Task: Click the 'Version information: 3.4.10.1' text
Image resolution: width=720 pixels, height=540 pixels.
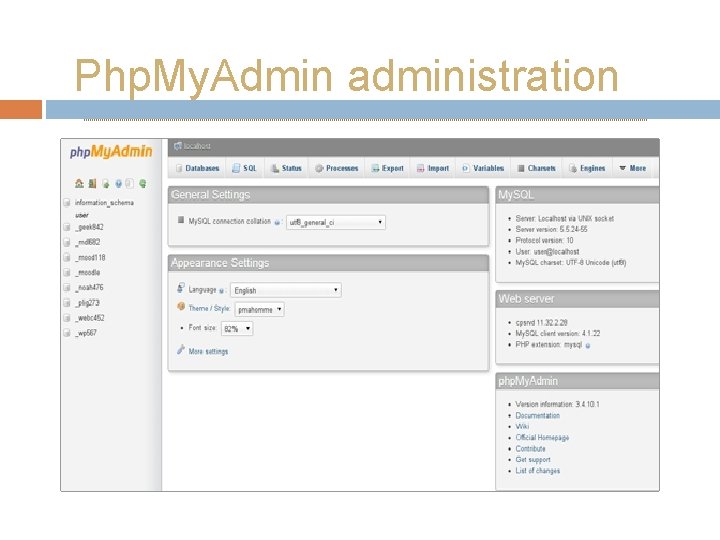Action: click(x=557, y=405)
